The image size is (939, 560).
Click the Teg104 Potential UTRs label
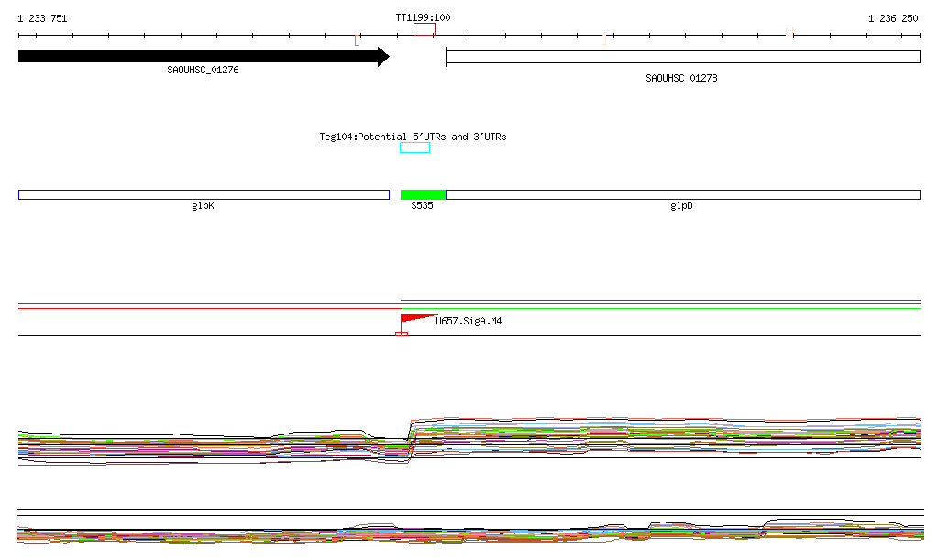(x=413, y=137)
